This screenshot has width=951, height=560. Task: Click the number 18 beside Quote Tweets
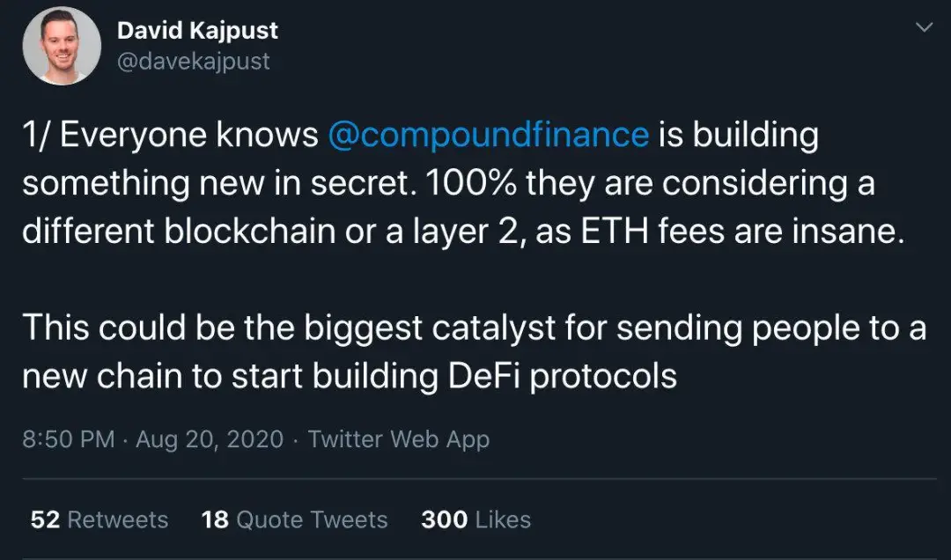pos(215,519)
